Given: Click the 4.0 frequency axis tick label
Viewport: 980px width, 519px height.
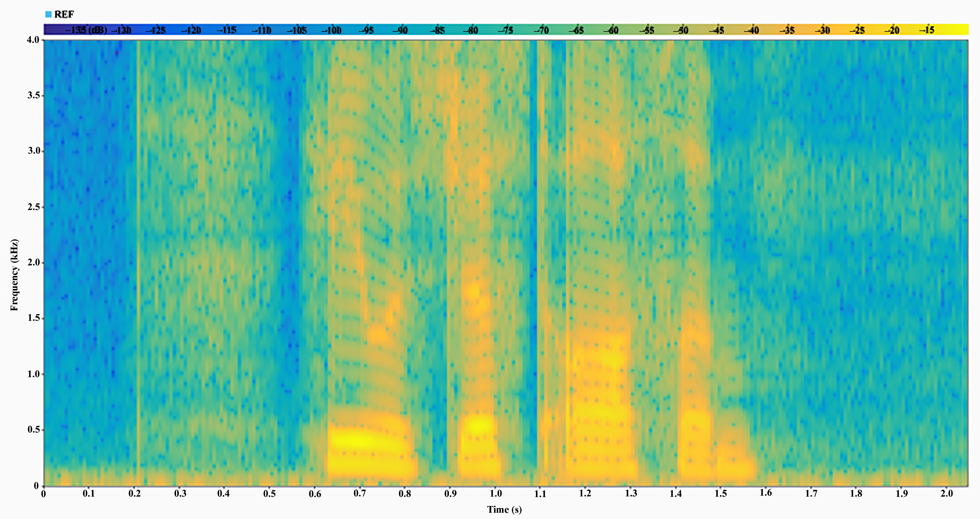Looking at the screenshot, I should [x=33, y=40].
